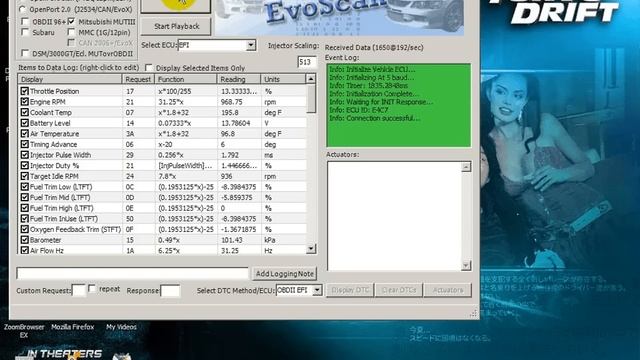
Task: Select the Coolant Temp reading 195.8
Action: [230, 112]
